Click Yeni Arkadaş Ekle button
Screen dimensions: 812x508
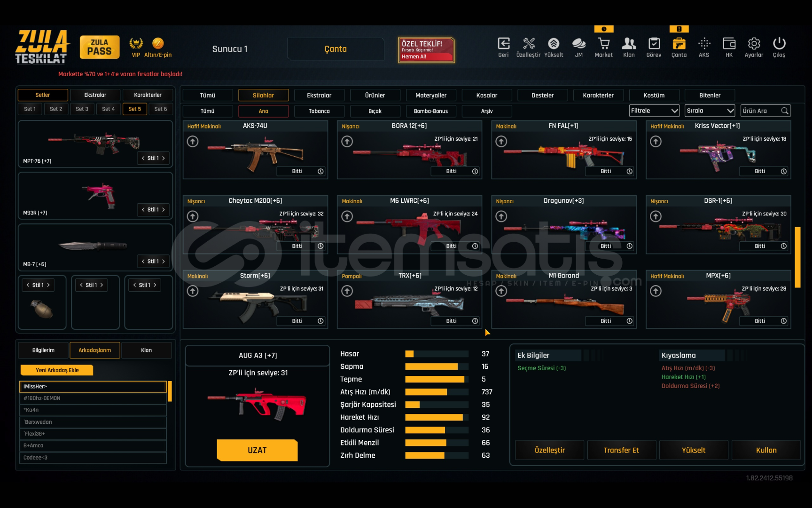pos(57,370)
